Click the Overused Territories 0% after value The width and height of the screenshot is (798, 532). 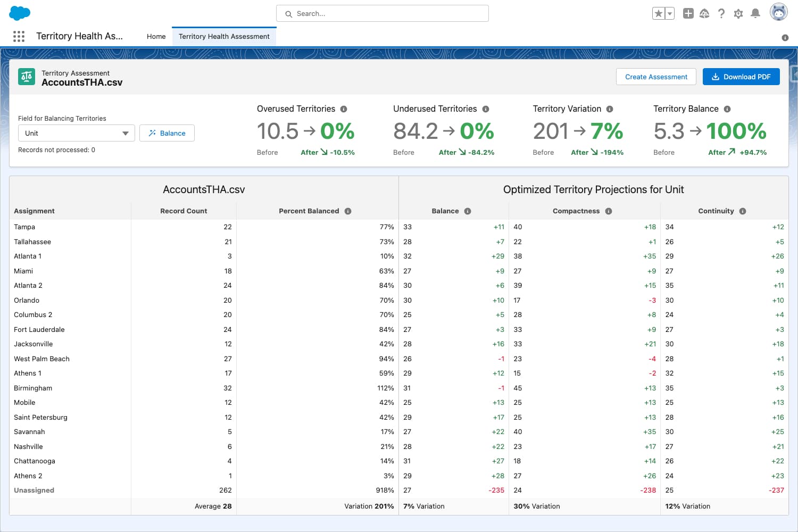click(337, 131)
